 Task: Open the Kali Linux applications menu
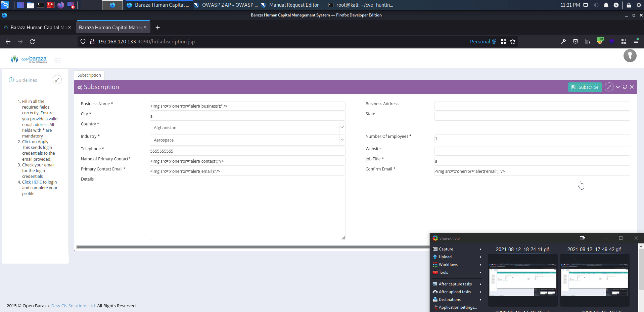tap(5, 5)
